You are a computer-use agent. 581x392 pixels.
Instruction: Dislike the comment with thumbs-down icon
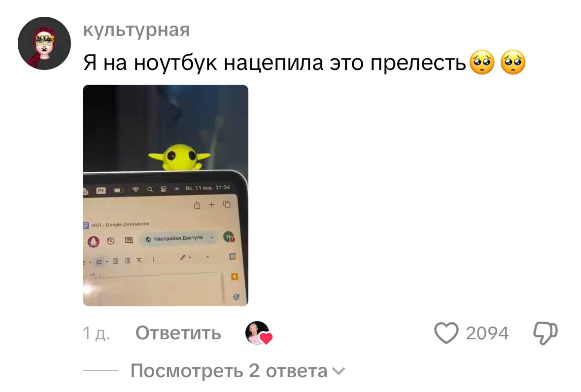pos(546,333)
